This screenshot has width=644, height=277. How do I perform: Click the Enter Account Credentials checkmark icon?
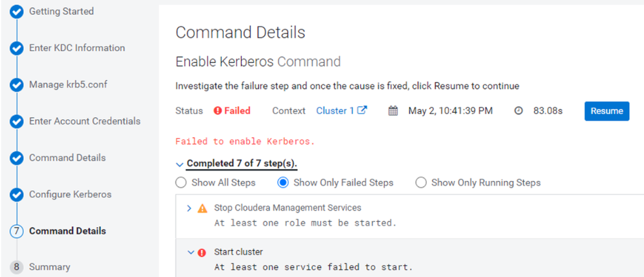tap(16, 122)
